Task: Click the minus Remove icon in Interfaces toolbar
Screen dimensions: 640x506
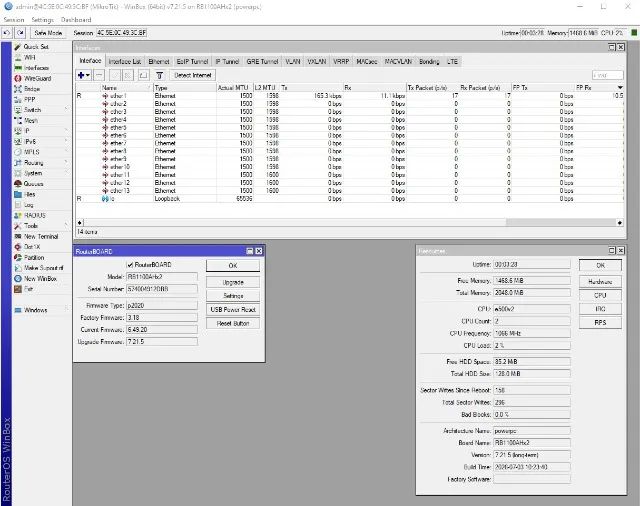Action: point(99,75)
